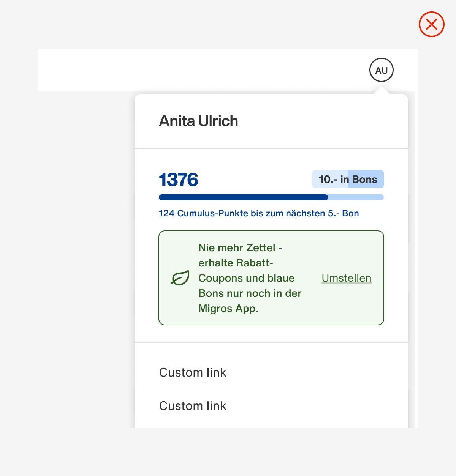Click the 10.- amount in the badge
456x476 pixels.
[328, 179]
